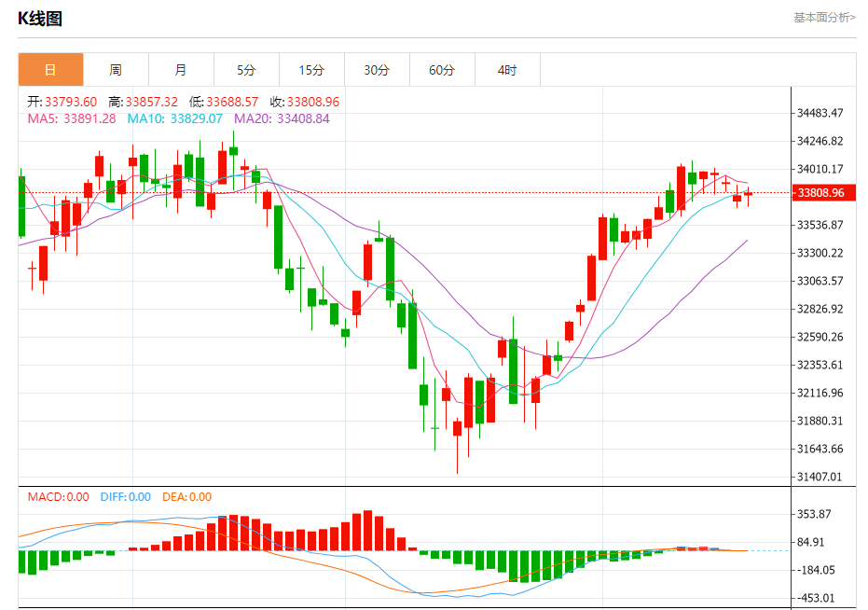Switch to the 周 weekly tab

(x=116, y=70)
